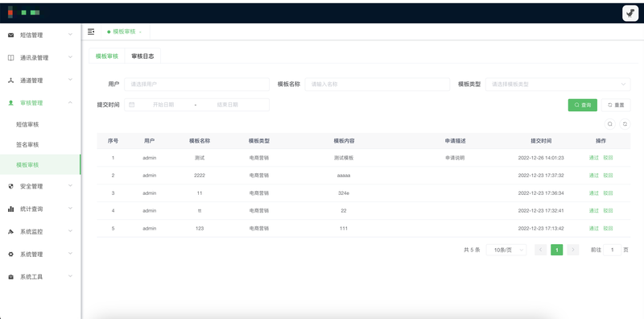644x319 pixels.
Task: Click the 审核管理 user icon
Action: click(x=11, y=103)
